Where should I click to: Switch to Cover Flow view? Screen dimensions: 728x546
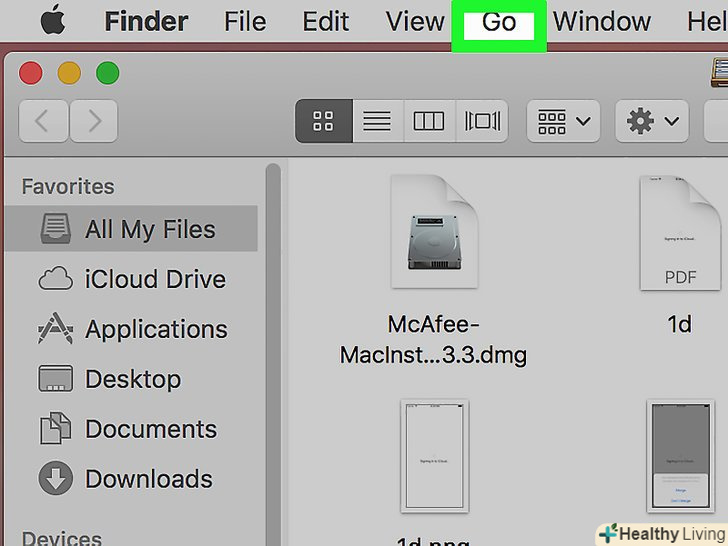[482, 121]
